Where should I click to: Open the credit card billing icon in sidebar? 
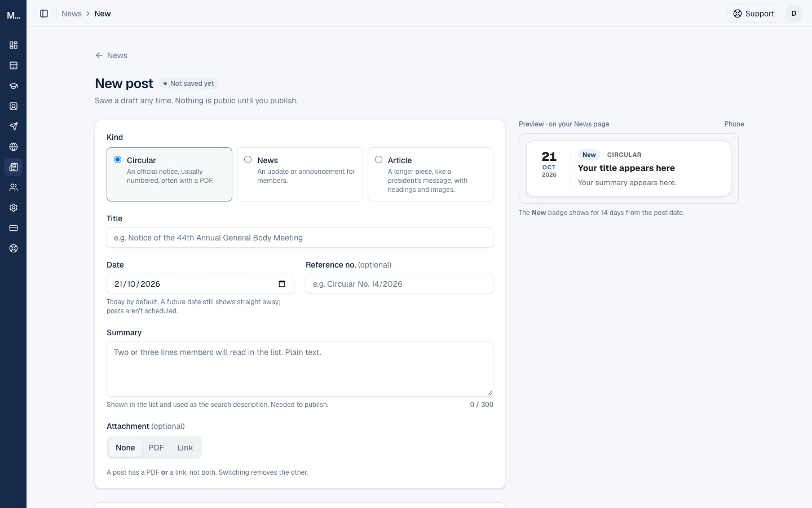[x=14, y=228]
